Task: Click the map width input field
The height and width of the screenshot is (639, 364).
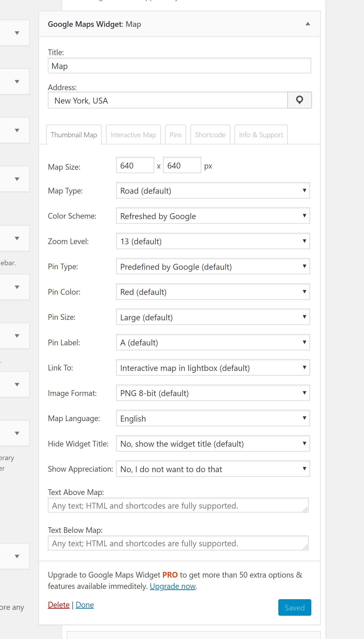Action: pyautogui.click(x=135, y=165)
